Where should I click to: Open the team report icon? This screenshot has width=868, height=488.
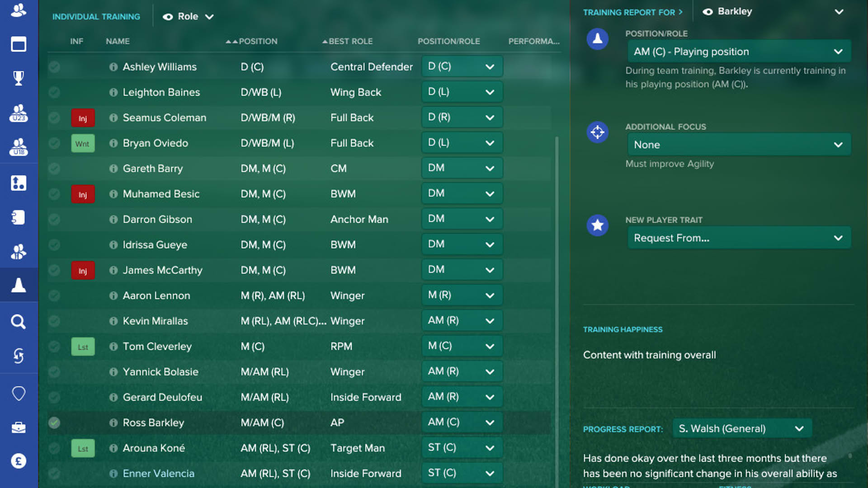[x=19, y=217]
